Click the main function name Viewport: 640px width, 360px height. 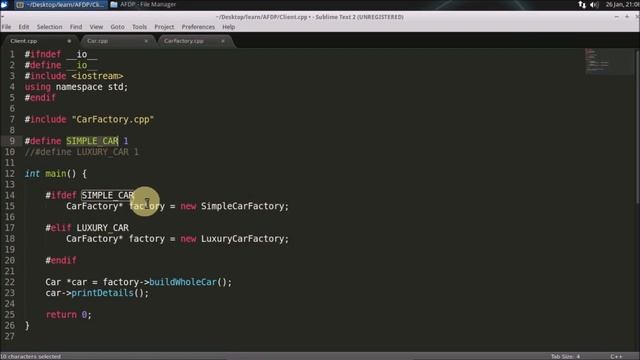pyautogui.click(x=56, y=174)
